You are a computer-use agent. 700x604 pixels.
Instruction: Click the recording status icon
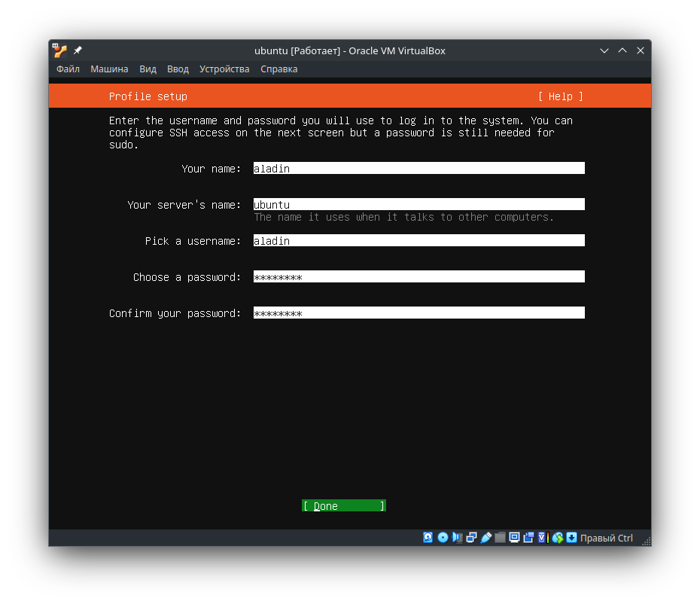point(528,538)
